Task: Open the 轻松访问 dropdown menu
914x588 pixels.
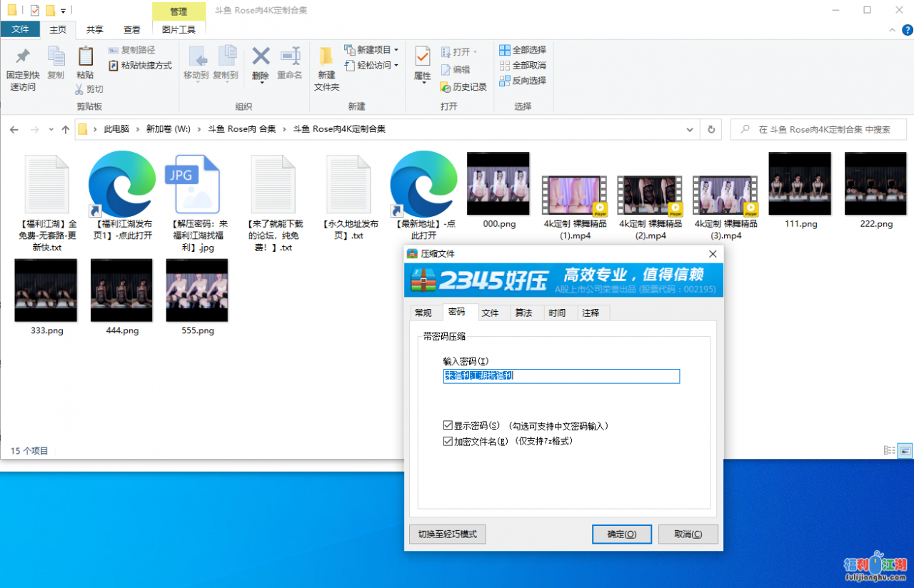Action: pyautogui.click(x=395, y=65)
